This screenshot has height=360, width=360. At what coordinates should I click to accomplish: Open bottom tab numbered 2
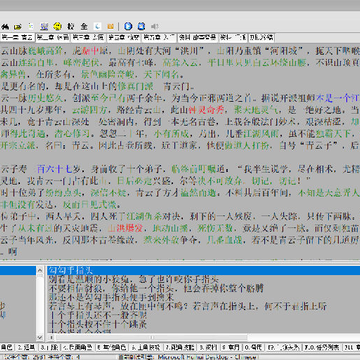26,347
